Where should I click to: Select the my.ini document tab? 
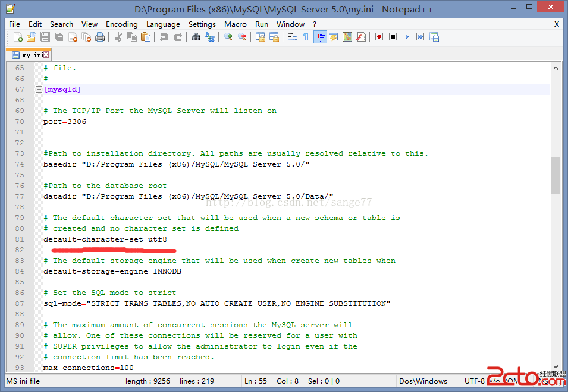[29, 55]
